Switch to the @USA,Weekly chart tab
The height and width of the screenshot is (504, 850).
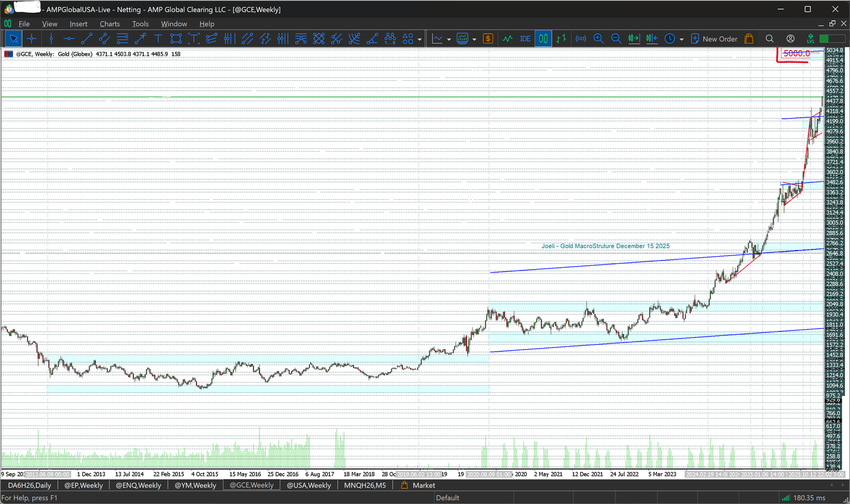coord(309,485)
